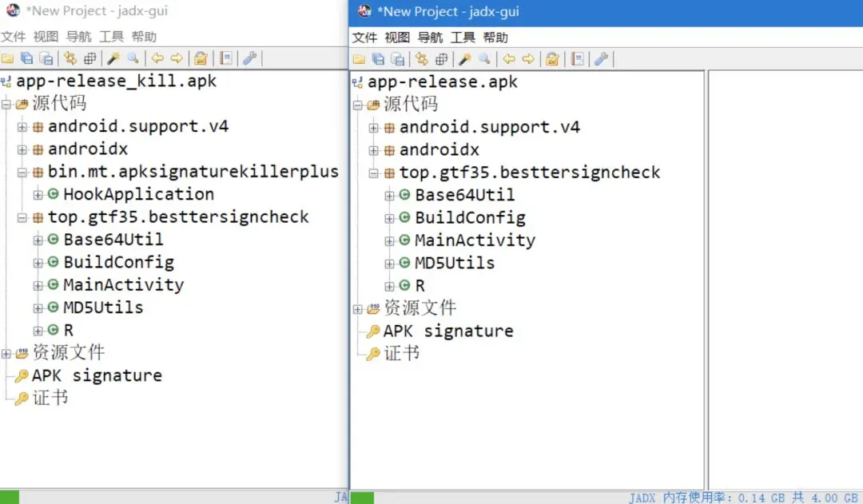Expand android.support.v4 in right window
The width and height of the screenshot is (863, 504).
(374, 128)
